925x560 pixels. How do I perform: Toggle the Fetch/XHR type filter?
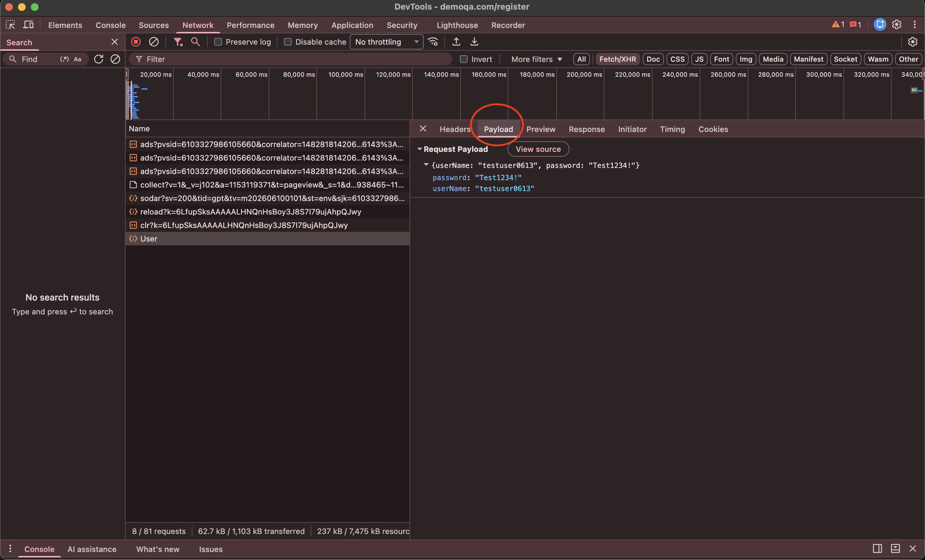[618, 59]
